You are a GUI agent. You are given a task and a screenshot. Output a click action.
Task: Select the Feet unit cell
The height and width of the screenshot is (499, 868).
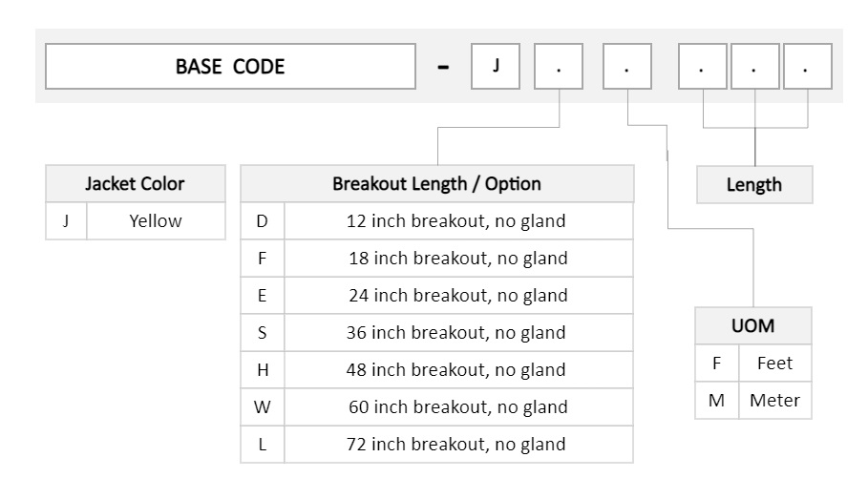(775, 363)
